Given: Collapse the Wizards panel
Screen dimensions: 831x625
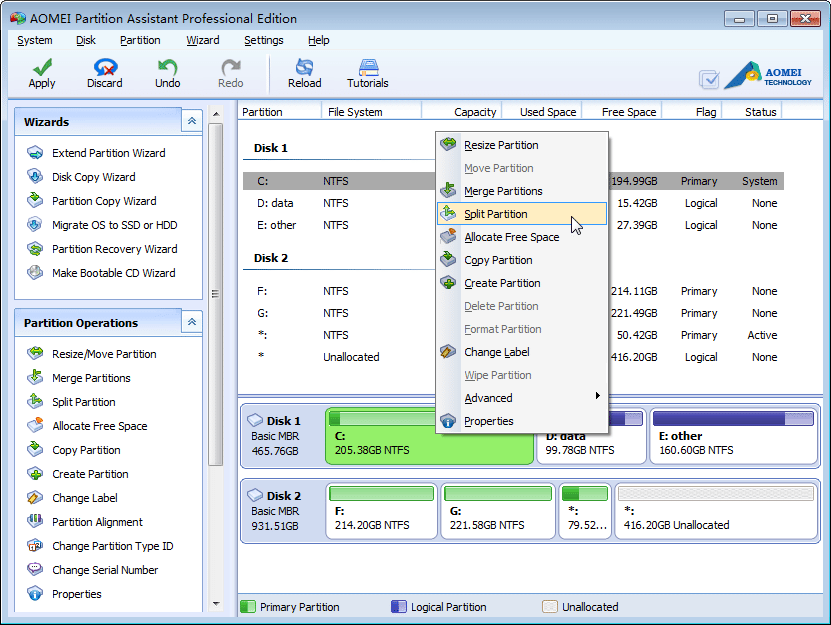Looking at the screenshot, I should (x=192, y=121).
